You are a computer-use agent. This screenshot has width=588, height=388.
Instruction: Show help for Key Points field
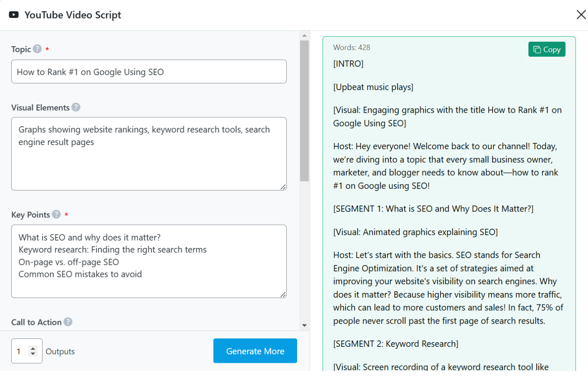coord(56,214)
